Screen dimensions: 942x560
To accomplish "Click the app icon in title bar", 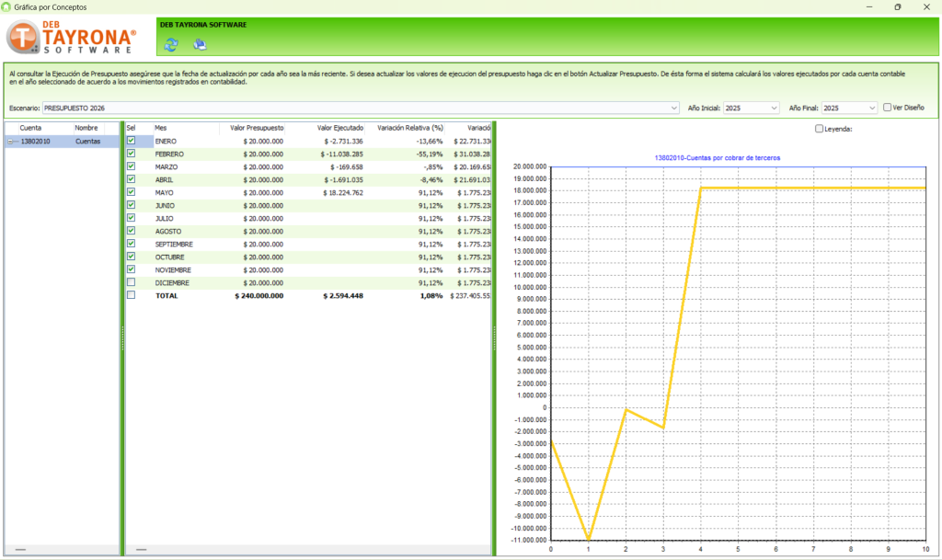I will pyautogui.click(x=7, y=6).
